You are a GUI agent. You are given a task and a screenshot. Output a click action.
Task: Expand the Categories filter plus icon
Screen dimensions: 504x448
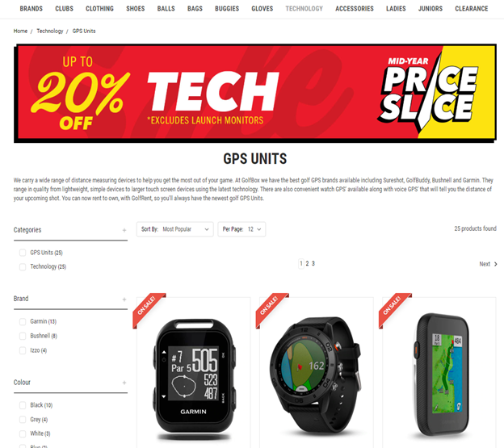(x=124, y=230)
